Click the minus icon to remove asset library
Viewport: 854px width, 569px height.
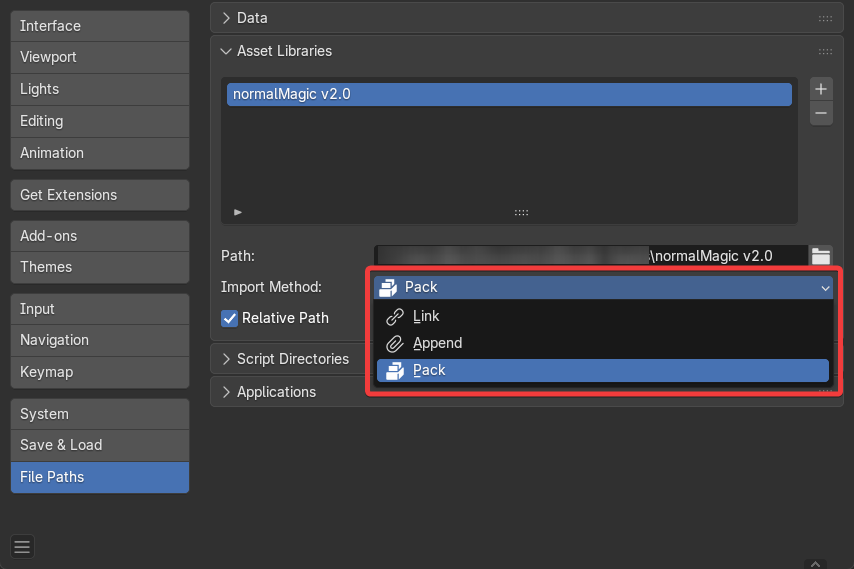click(x=821, y=113)
